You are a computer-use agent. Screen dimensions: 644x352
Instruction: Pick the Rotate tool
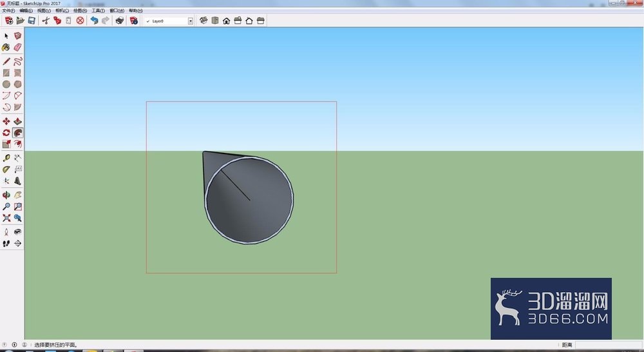tap(6, 133)
